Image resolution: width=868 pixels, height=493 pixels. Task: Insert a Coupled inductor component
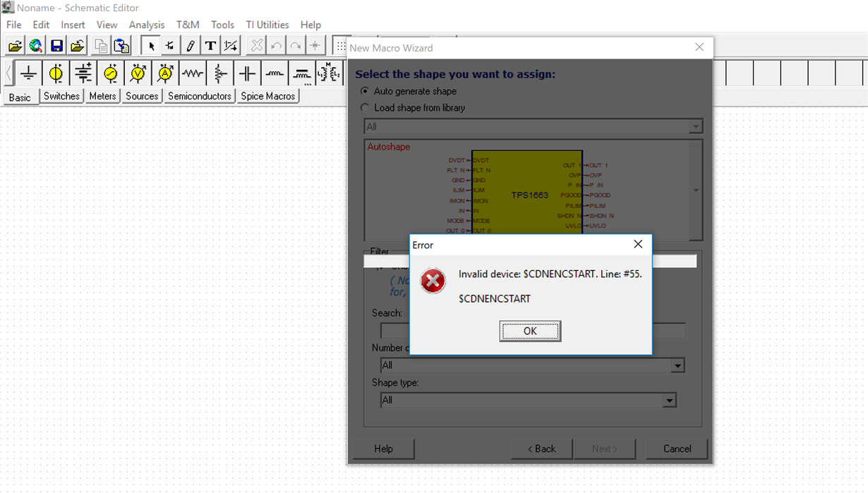(x=302, y=73)
